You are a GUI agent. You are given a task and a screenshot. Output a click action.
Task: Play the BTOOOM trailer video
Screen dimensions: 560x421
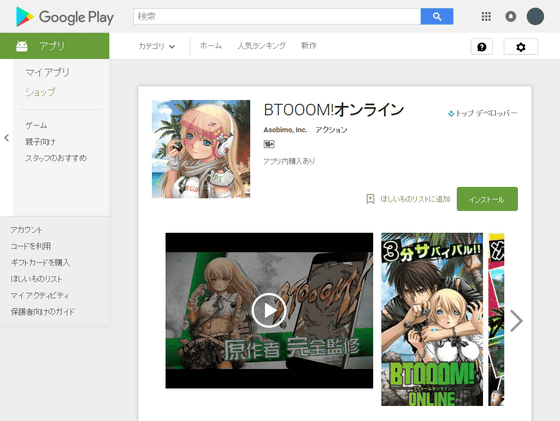tap(269, 310)
